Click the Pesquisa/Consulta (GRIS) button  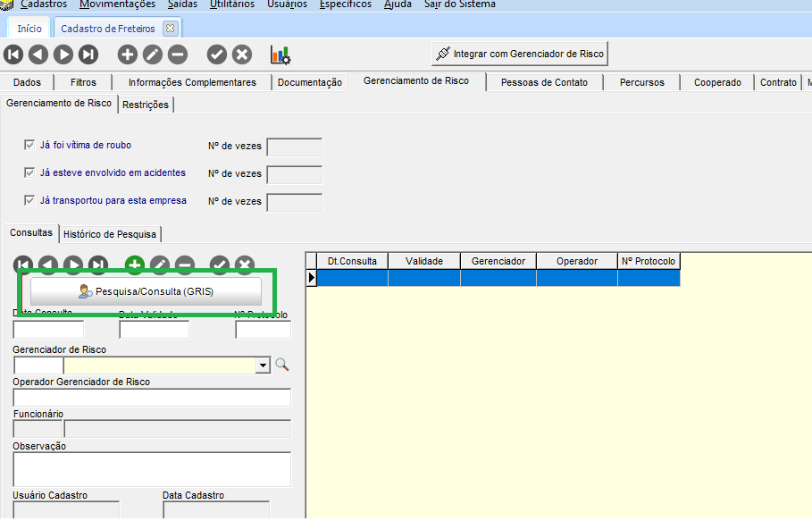coord(146,291)
